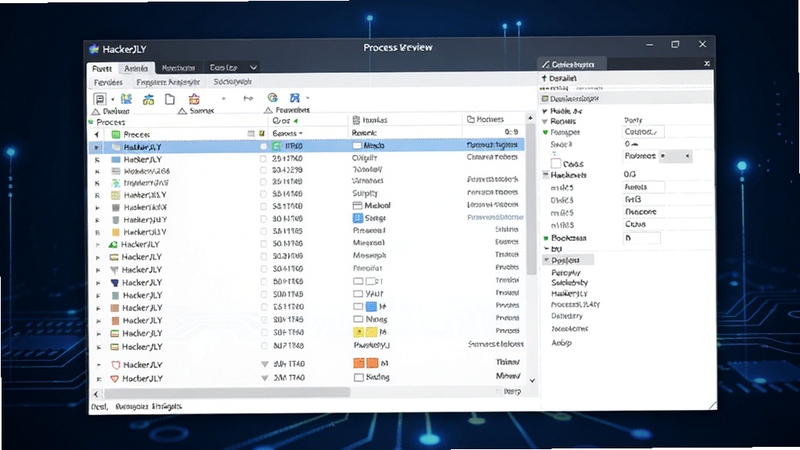The width and height of the screenshot is (800, 450).
Task: Open the chevron dropdown after the top tabs
Action: pyautogui.click(x=253, y=67)
